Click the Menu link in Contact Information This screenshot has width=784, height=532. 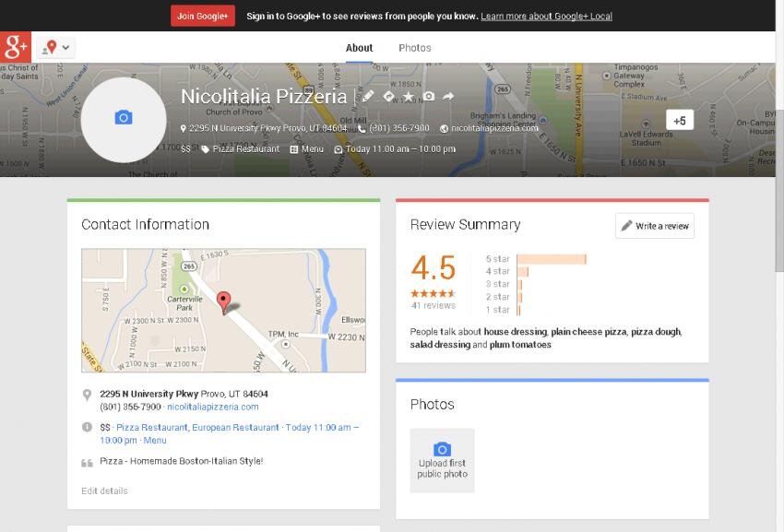coord(155,441)
